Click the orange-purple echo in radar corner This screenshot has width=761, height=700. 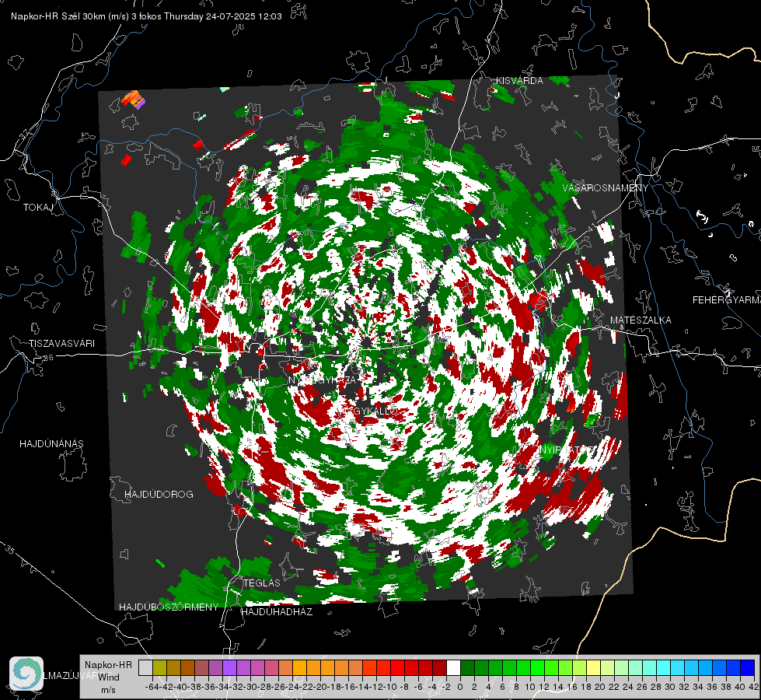coord(134,99)
